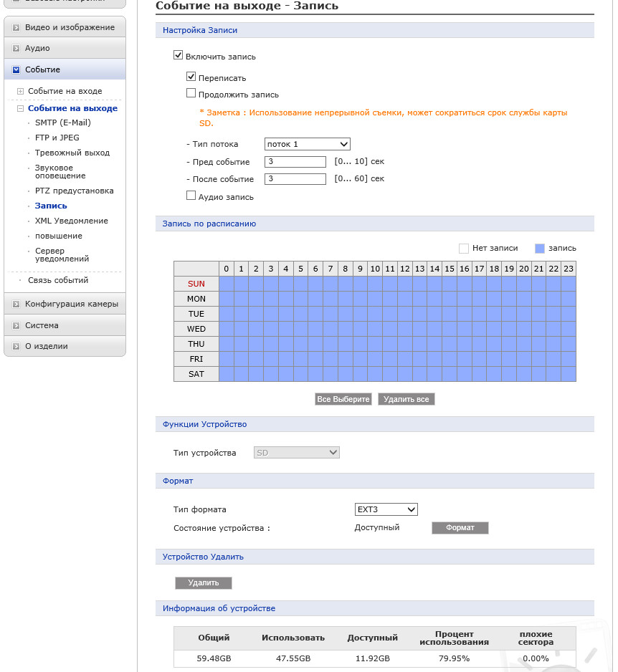Uncheck the Включить запись checkbox
Viewport: 618px width, 672px height.
pyautogui.click(x=178, y=55)
